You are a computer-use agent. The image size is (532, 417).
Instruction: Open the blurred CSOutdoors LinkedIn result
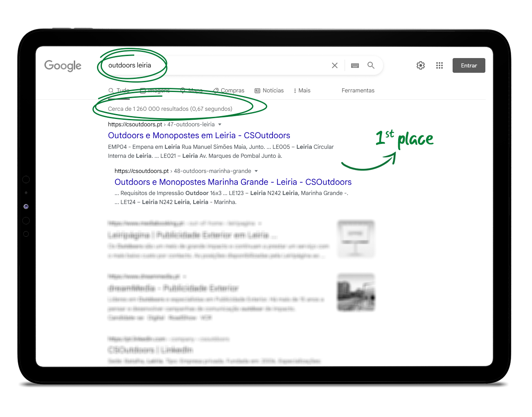(150, 350)
